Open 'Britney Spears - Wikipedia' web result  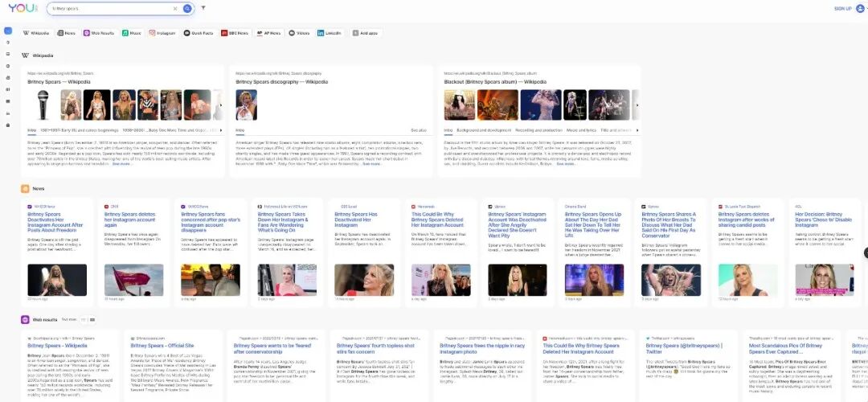(57, 346)
